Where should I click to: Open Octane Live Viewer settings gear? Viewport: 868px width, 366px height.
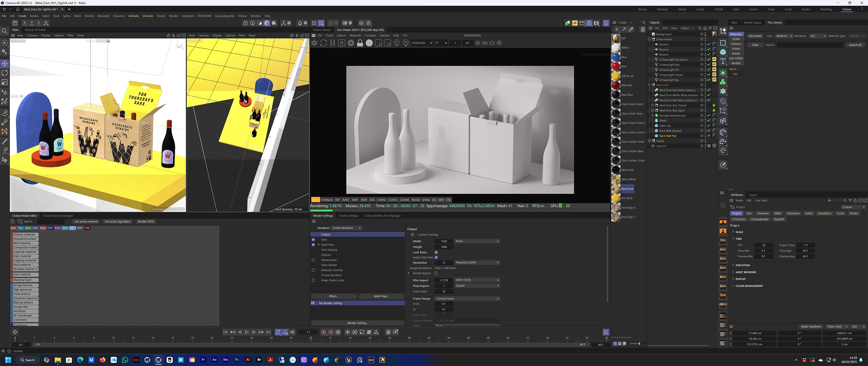[x=351, y=43]
